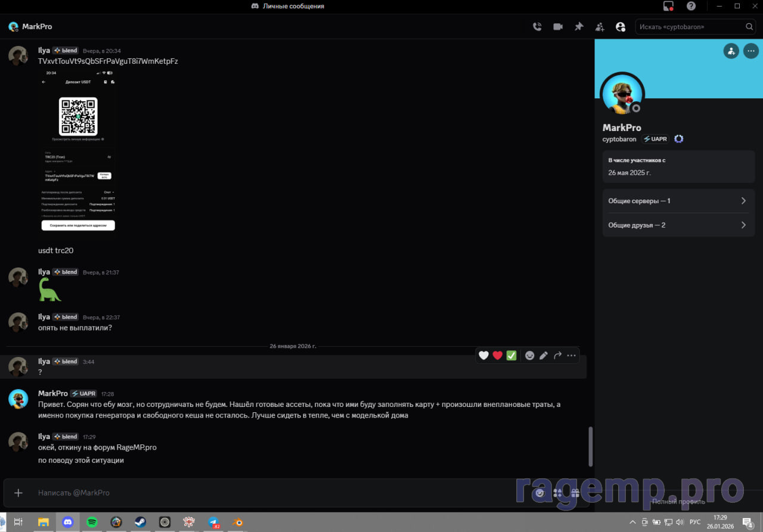Open the inbox icon in title bar
Viewport: 763px width, 532px height.
coord(668,6)
